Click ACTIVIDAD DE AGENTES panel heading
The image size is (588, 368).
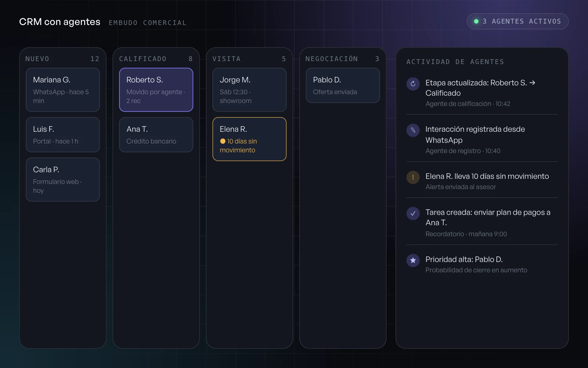[x=455, y=62]
